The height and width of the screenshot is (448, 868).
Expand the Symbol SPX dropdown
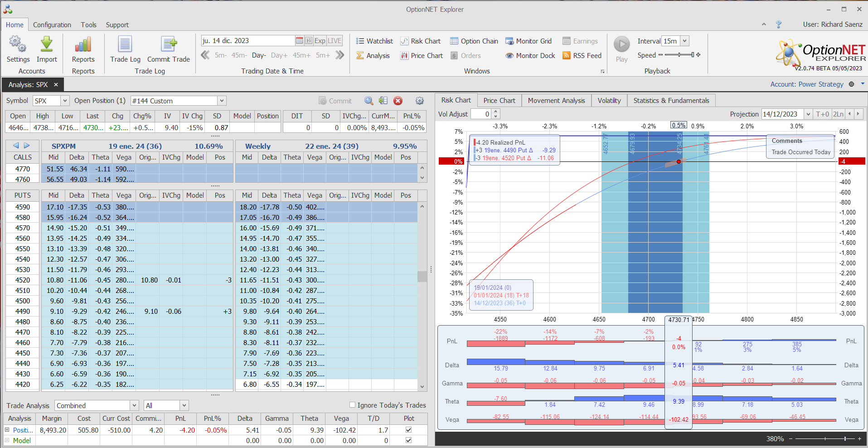[x=65, y=101]
